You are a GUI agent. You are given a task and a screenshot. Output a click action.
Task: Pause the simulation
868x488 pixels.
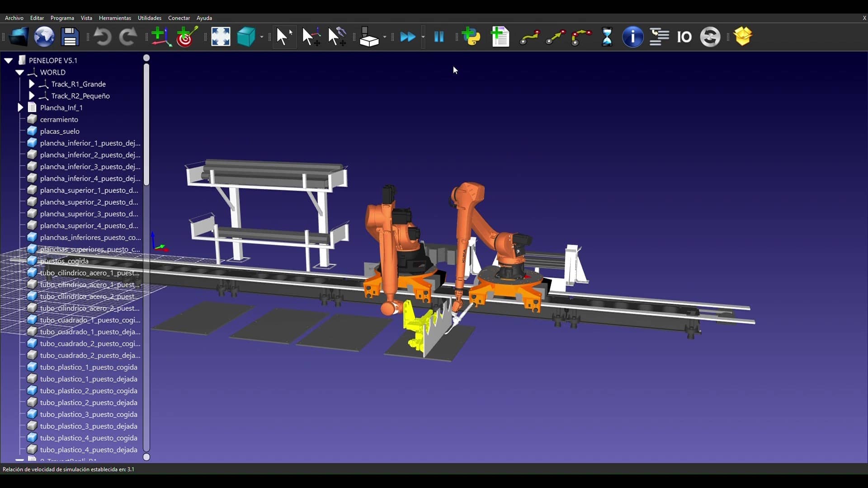point(439,37)
